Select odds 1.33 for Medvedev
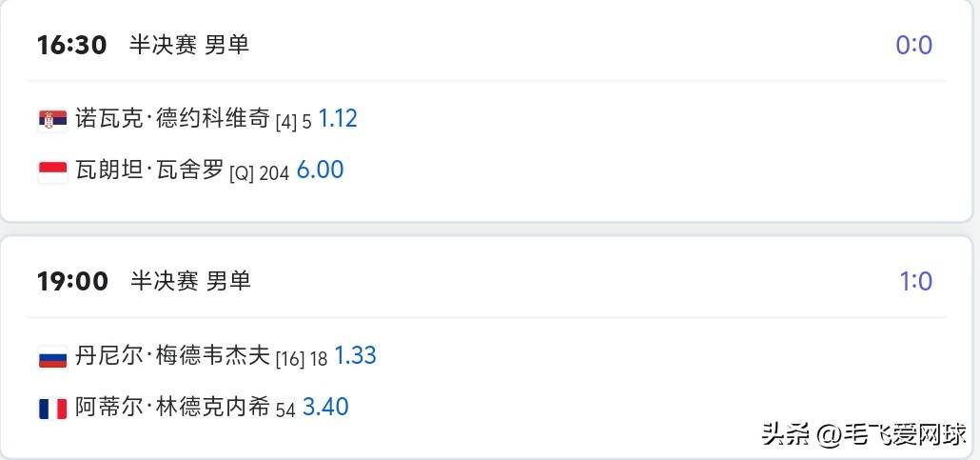 [355, 357]
